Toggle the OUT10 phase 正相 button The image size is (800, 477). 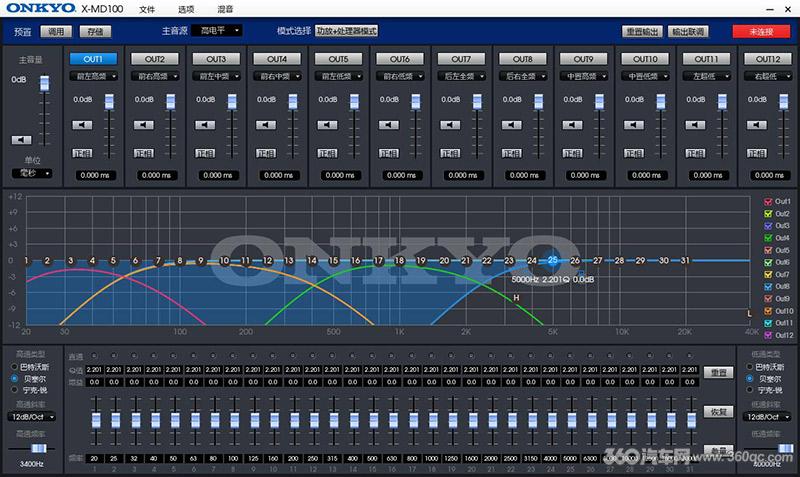pos(634,153)
